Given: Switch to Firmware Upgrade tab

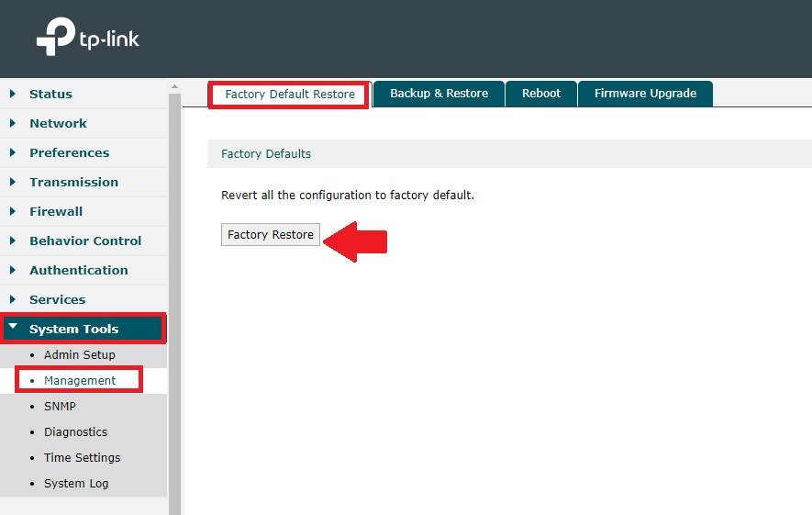Looking at the screenshot, I should pyautogui.click(x=645, y=94).
